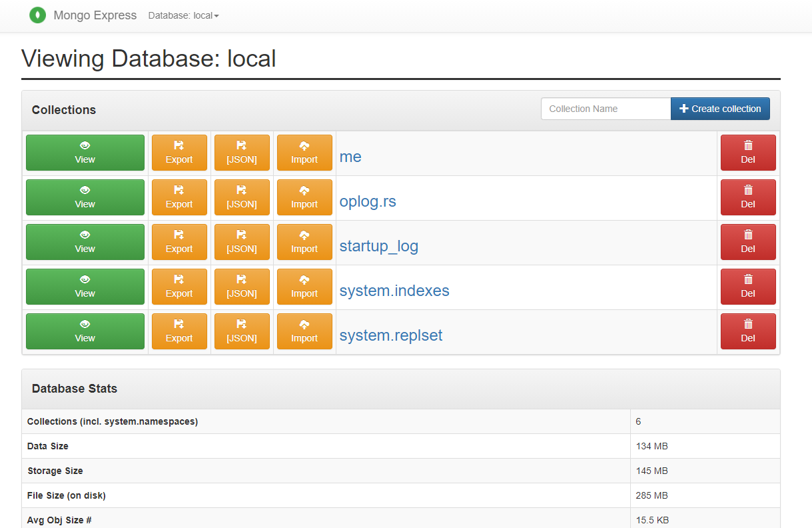Click the Collections (incl. system.namespaces) label
812x528 pixels.
pos(113,421)
